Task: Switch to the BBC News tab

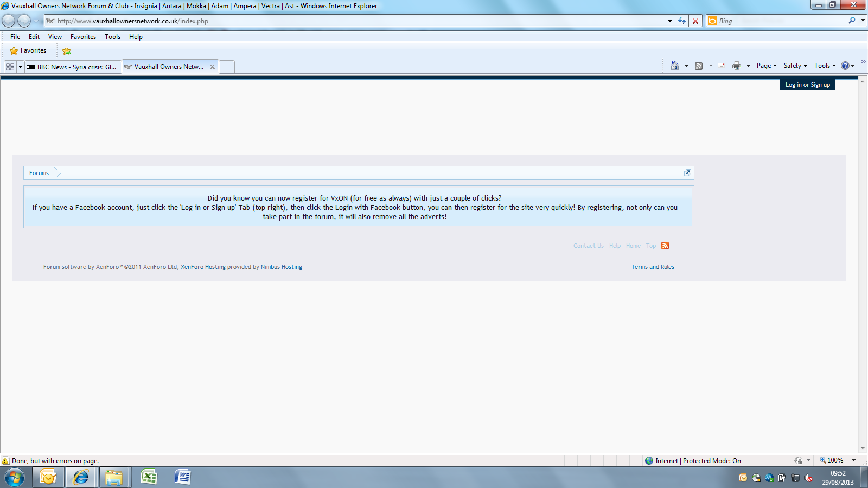Action: [x=73, y=67]
